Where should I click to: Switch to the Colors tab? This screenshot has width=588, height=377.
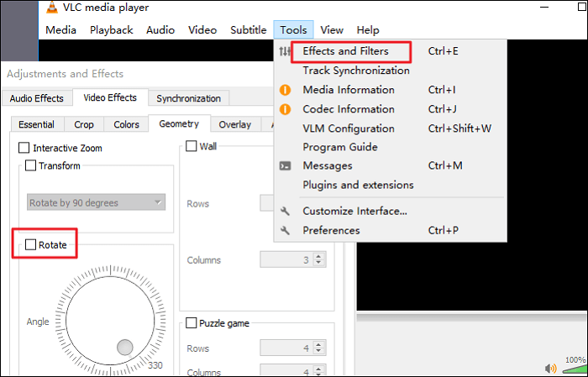tap(126, 124)
